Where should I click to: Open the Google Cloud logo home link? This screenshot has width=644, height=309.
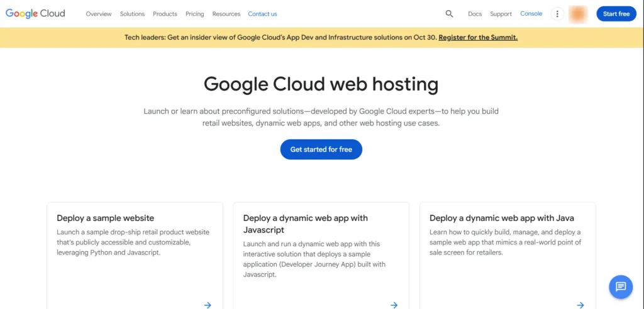click(x=35, y=14)
